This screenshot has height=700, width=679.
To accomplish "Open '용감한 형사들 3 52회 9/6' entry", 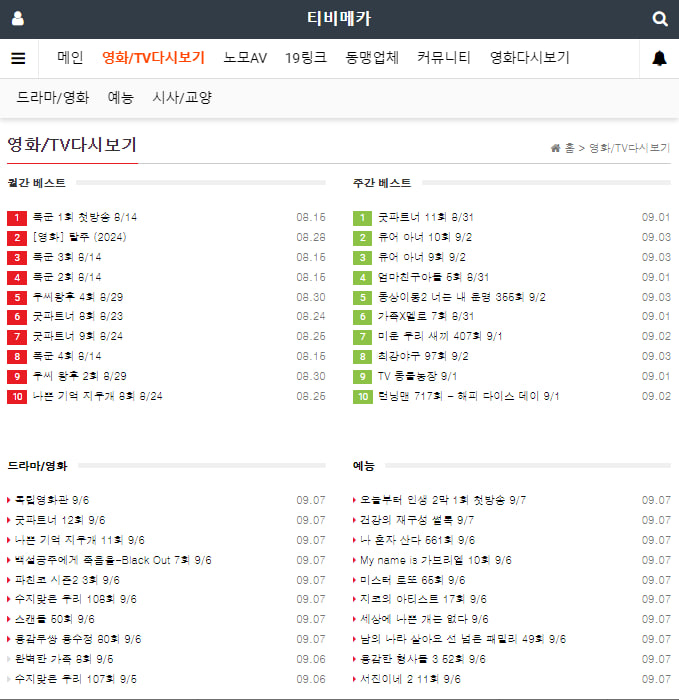I will pyautogui.click(x=423, y=659).
